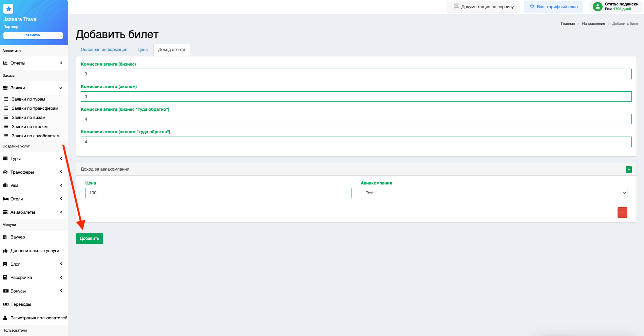This screenshot has width=644, height=336.
Task: Collapse the Заявки sidebar section
Action: [x=32, y=88]
